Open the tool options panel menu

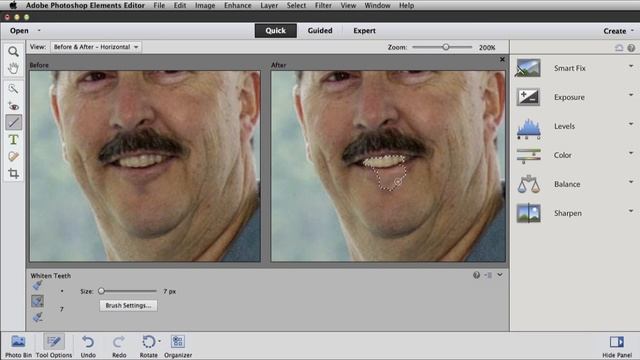488,275
